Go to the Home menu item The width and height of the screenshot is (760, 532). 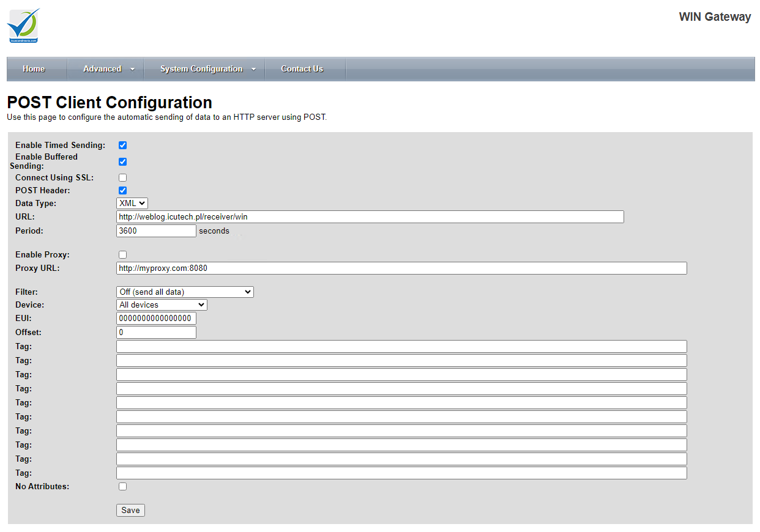(x=34, y=69)
